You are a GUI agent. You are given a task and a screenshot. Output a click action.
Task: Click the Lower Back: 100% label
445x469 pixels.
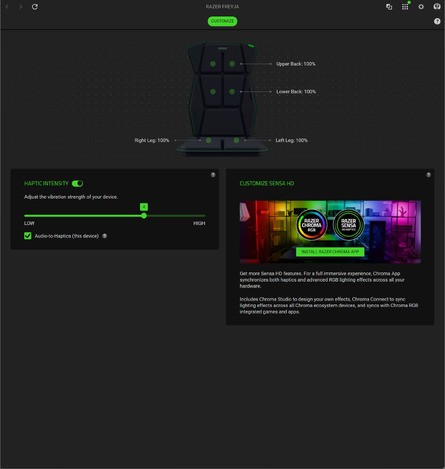tap(296, 91)
